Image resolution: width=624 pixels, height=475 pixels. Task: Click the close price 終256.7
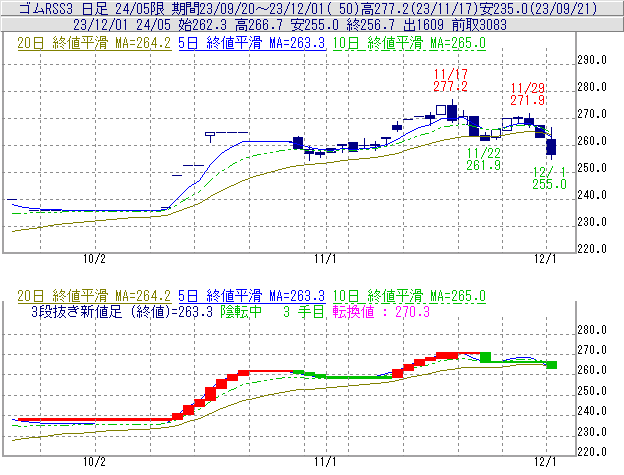point(371,25)
